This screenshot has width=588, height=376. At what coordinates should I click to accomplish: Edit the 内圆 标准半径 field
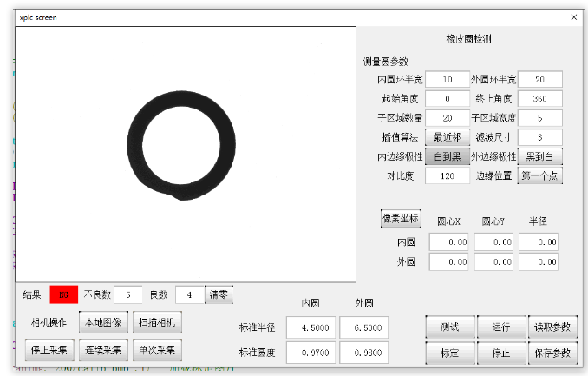click(310, 327)
